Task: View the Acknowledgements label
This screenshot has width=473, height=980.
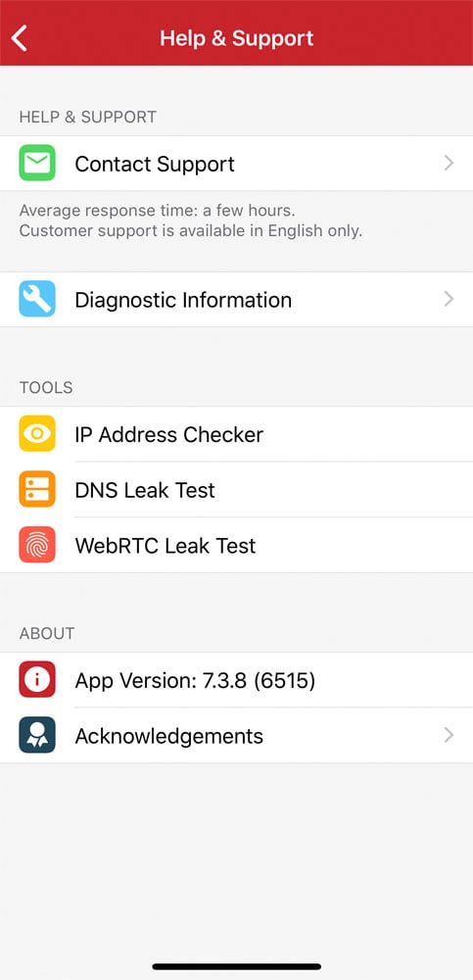Action: point(168,736)
